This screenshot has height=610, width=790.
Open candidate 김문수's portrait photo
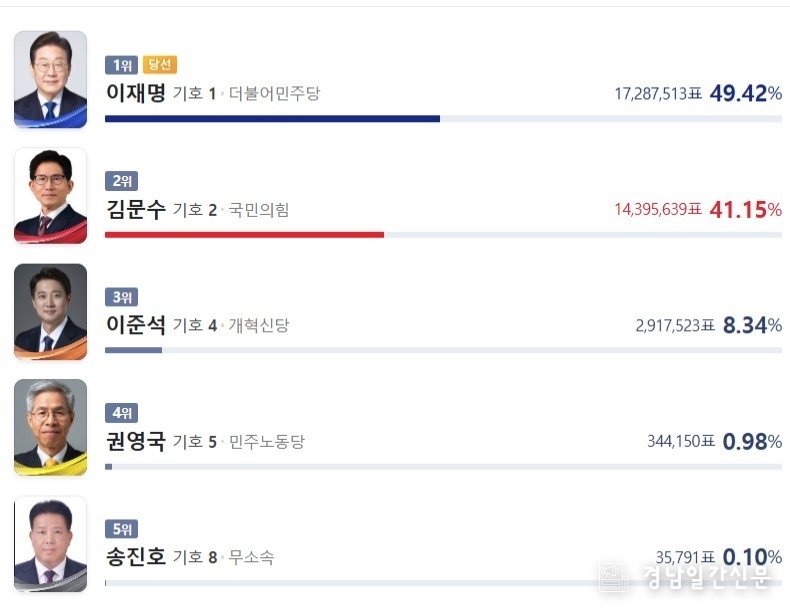(50, 195)
